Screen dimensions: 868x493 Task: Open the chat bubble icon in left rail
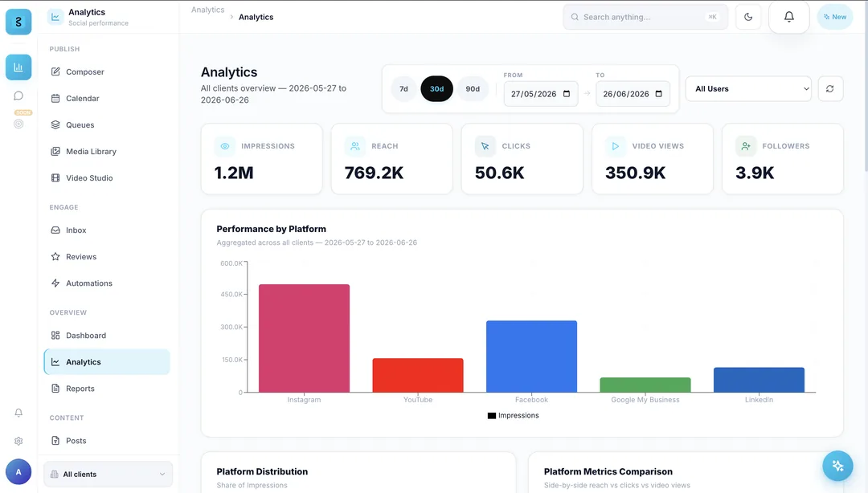pyautogui.click(x=18, y=96)
